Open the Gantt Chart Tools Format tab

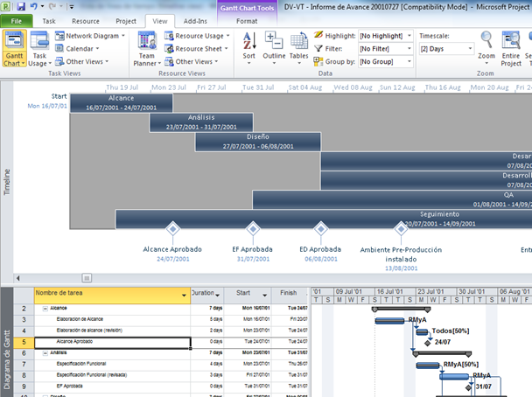247,21
